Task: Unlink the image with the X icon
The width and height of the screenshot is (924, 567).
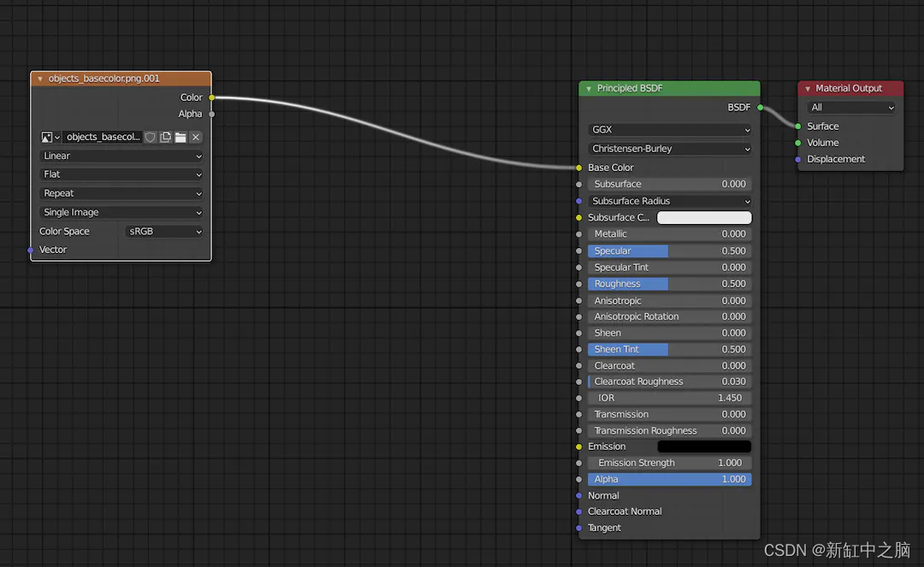Action: [195, 137]
